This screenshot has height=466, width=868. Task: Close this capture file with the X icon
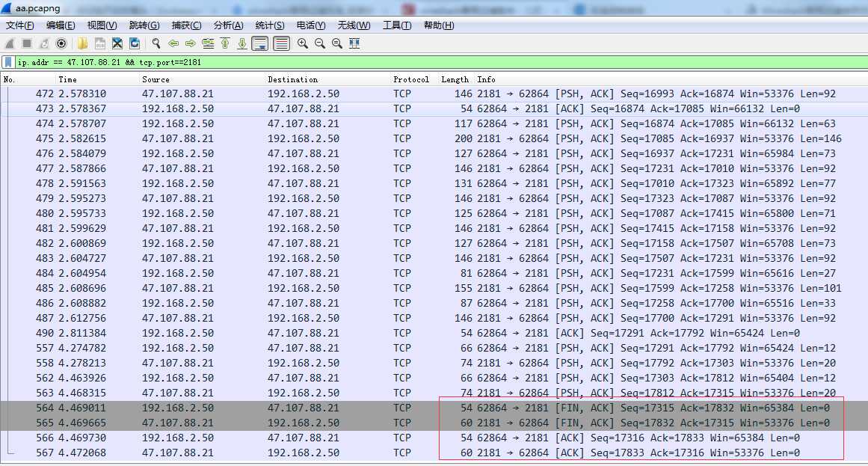(117, 43)
